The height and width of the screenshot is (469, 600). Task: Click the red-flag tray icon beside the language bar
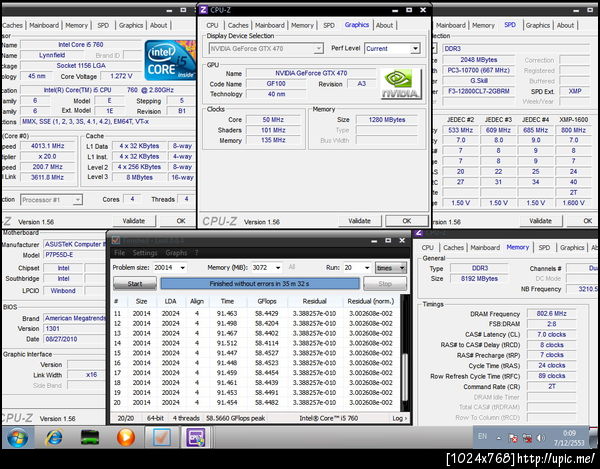point(513,438)
